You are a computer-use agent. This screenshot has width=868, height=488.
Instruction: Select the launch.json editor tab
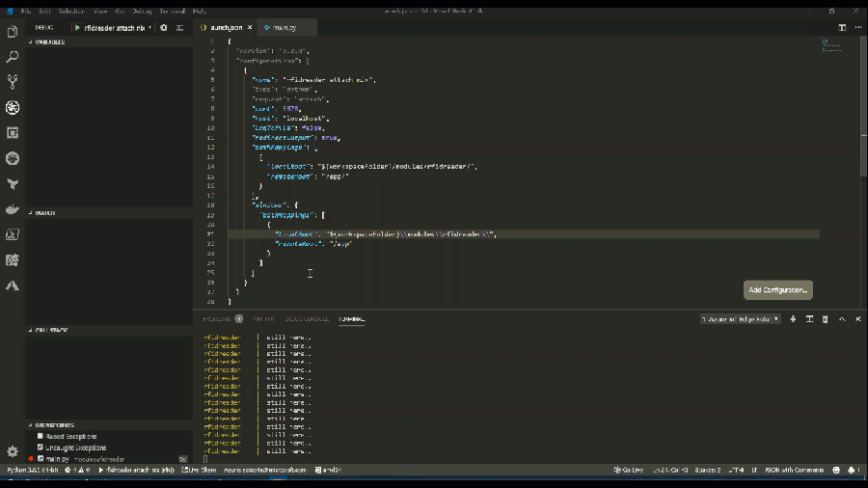pos(226,28)
